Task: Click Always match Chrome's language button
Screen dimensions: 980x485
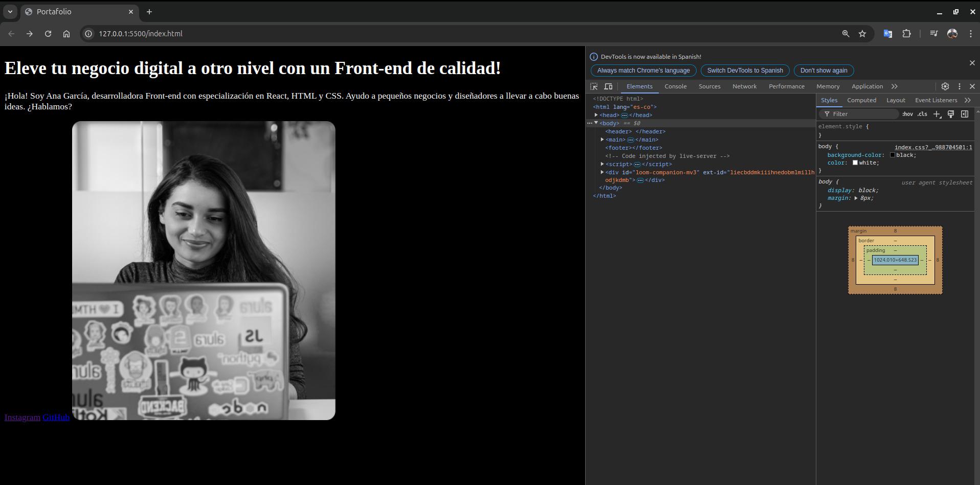Action: (643, 71)
